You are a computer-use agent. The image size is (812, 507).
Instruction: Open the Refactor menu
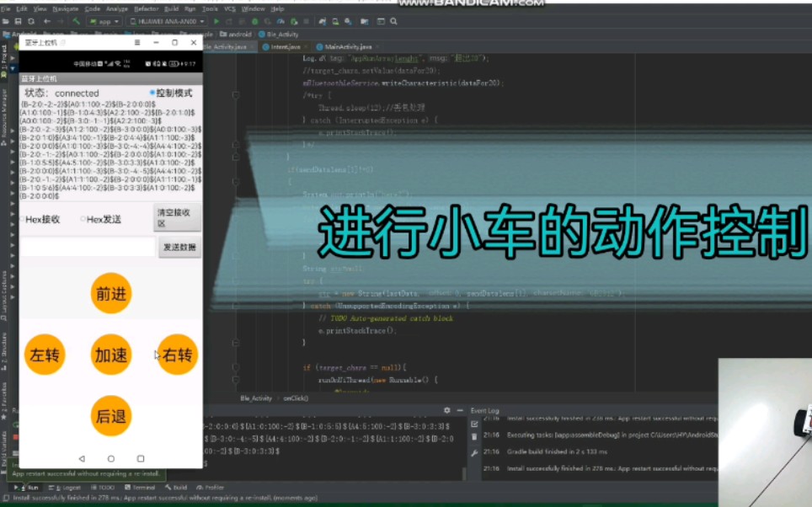[x=147, y=9]
